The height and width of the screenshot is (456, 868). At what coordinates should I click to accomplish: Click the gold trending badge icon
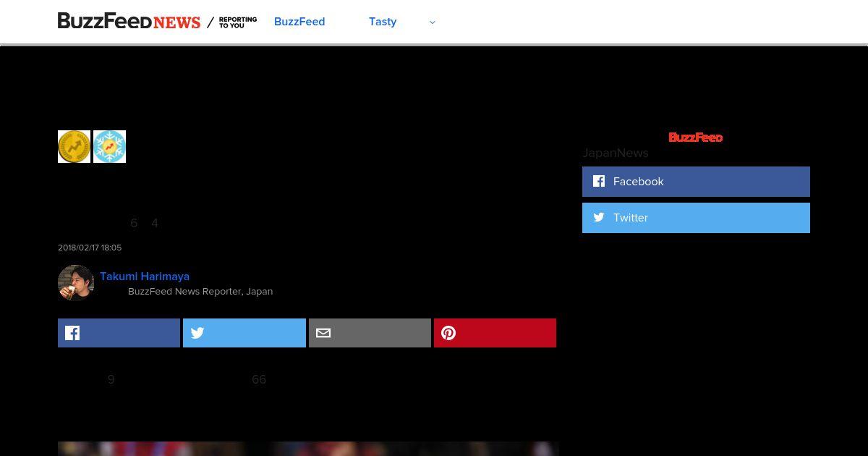click(x=74, y=146)
